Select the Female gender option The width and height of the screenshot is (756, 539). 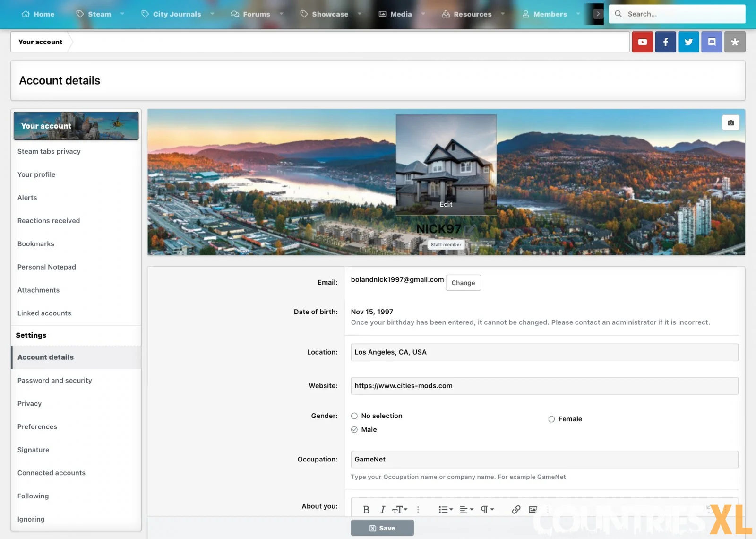[x=551, y=419]
